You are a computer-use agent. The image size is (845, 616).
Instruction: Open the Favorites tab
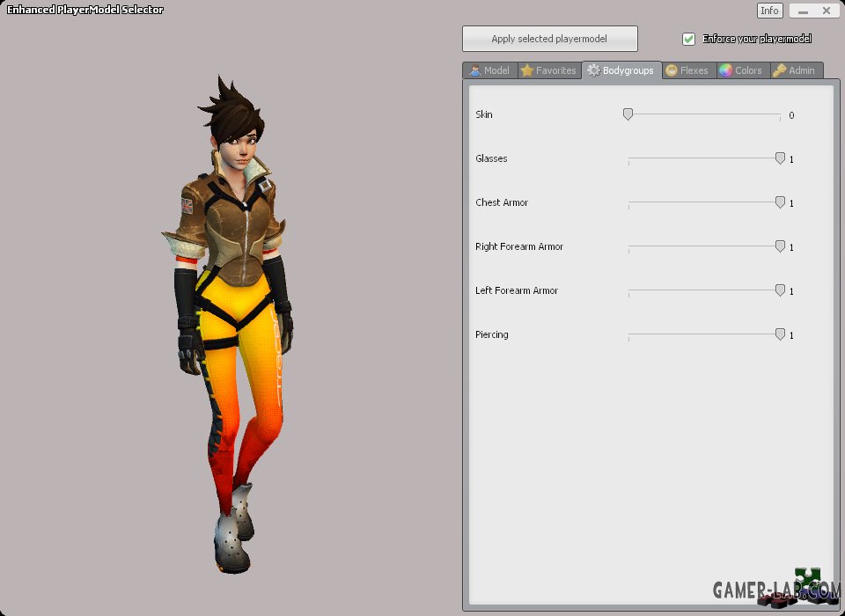(549, 70)
